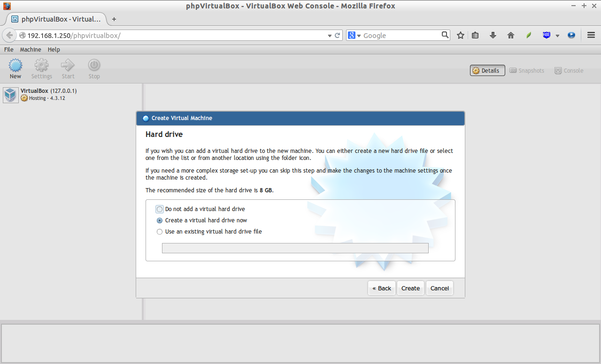Click the New virtual machine icon

pos(15,65)
